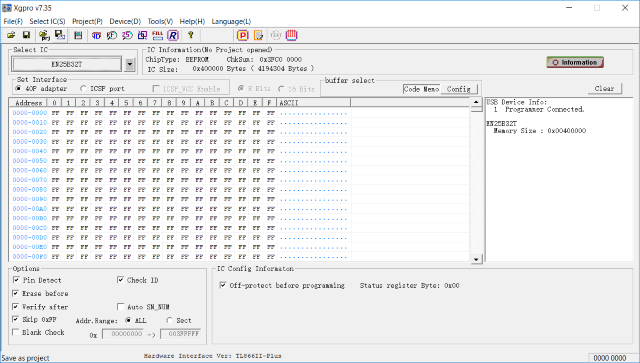The image size is (640, 363).
Task: Click the Address column header
Action: click(29, 102)
